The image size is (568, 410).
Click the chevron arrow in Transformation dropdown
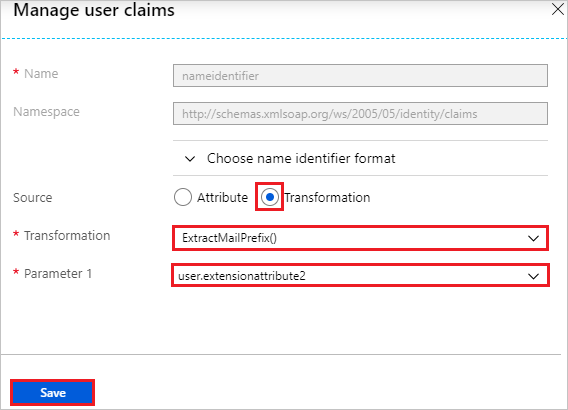click(x=533, y=238)
